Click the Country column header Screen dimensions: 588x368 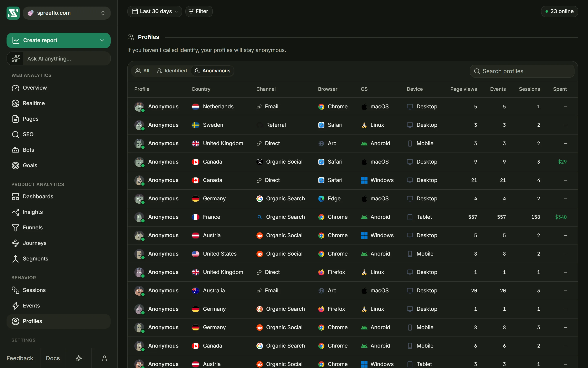pyautogui.click(x=201, y=89)
